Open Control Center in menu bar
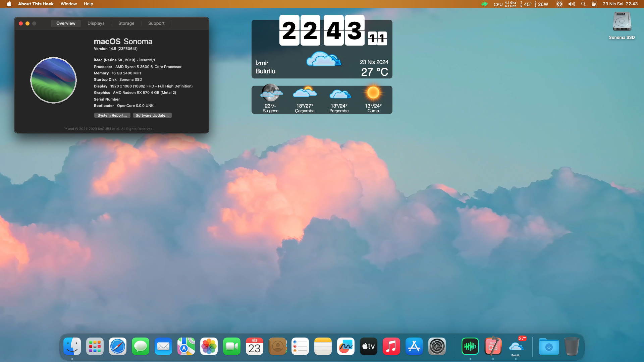The image size is (644, 362). 594,4
